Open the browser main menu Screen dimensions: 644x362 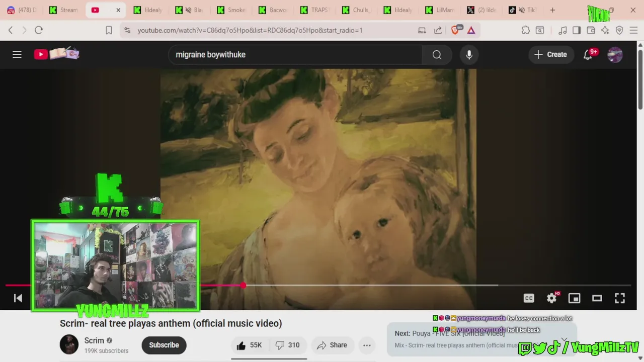633,30
